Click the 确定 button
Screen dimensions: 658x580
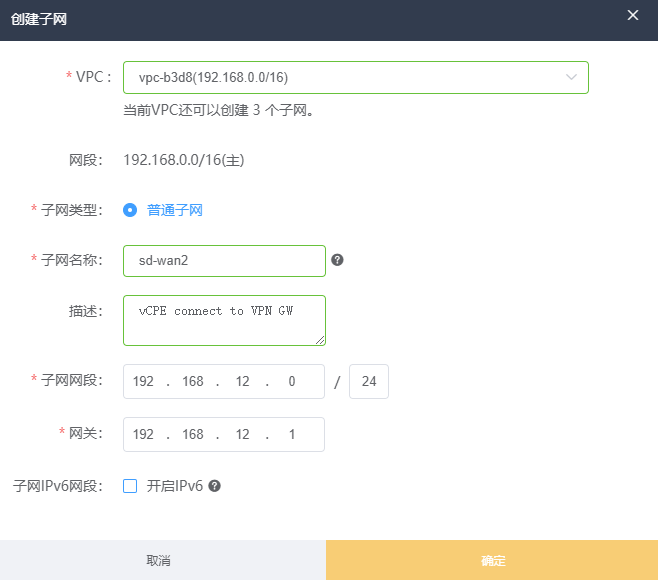(x=492, y=560)
